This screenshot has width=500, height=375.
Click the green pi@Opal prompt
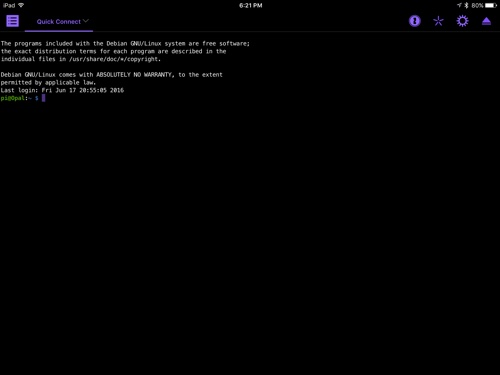click(12, 98)
